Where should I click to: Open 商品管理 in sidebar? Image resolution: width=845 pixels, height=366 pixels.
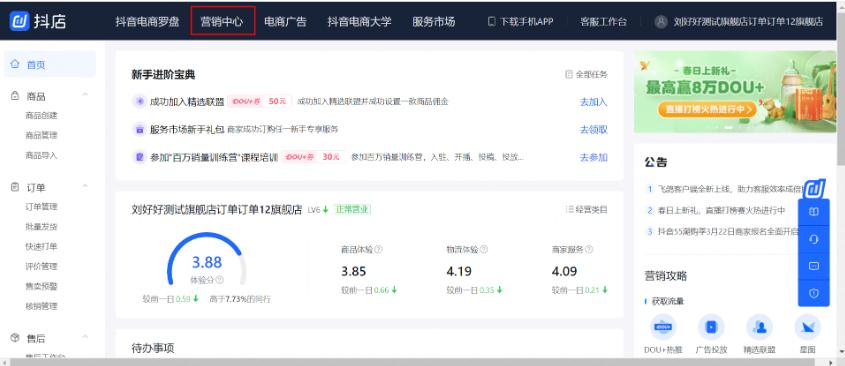click(x=41, y=135)
